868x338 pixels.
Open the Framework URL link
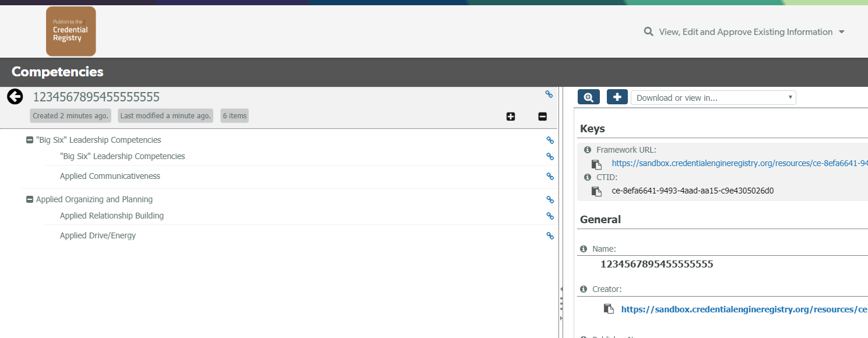[740, 164]
